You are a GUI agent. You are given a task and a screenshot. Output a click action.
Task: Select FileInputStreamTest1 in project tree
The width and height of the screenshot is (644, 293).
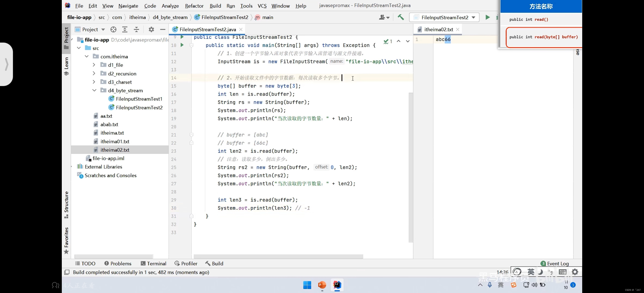coord(136,99)
